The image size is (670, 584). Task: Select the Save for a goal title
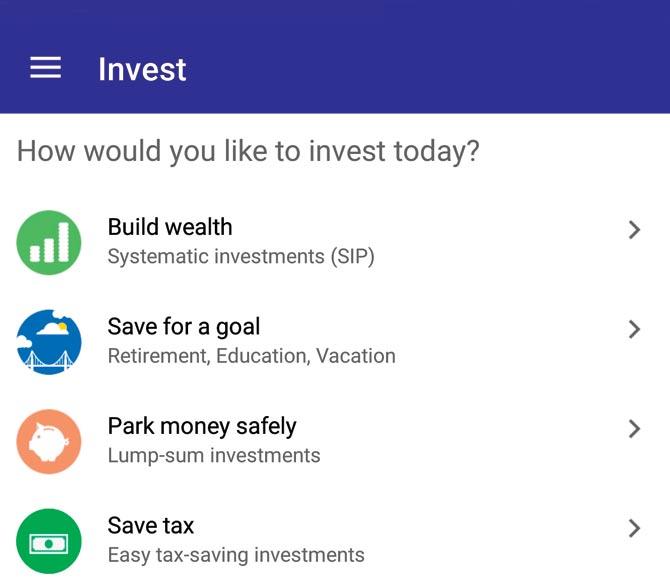(x=184, y=327)
